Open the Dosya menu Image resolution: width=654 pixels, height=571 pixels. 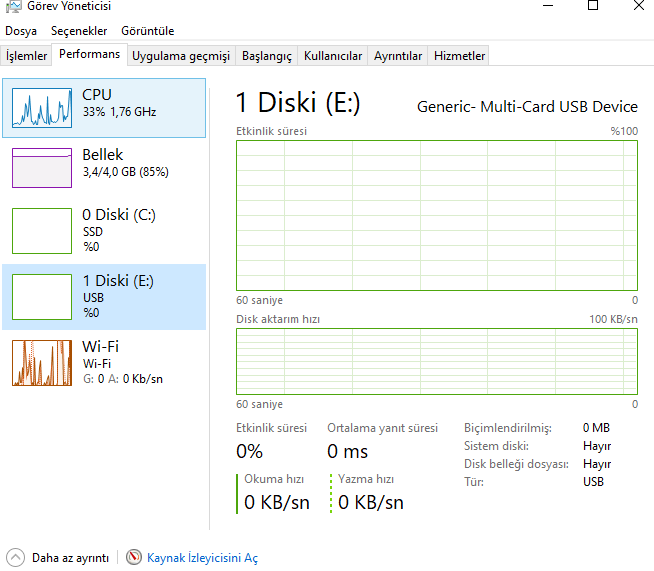21,31
